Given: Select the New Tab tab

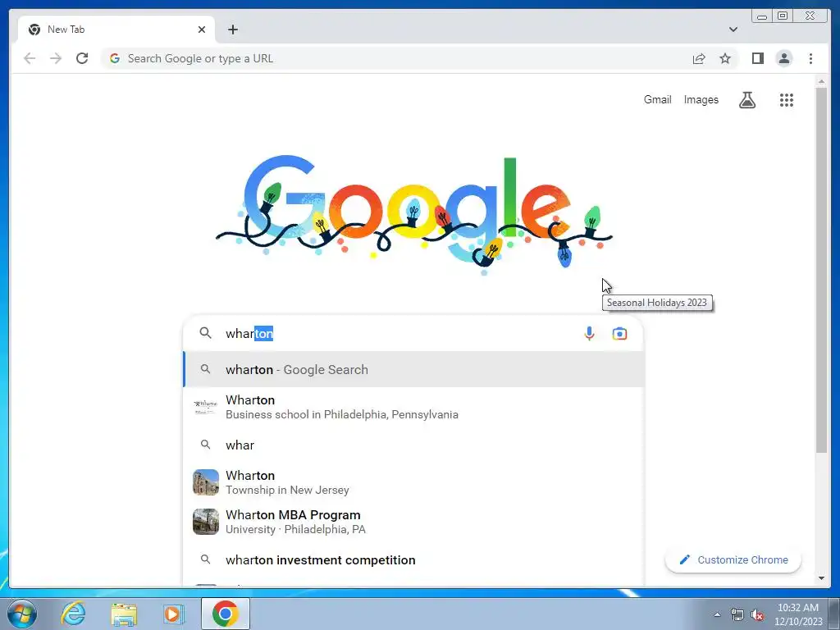Looking at the screenshot, I should pos(116,30).
